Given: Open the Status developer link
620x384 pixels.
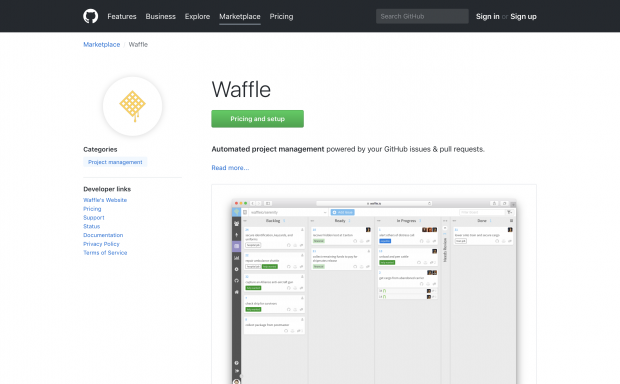Looking at the screenshot, I should tap(92, 226).
